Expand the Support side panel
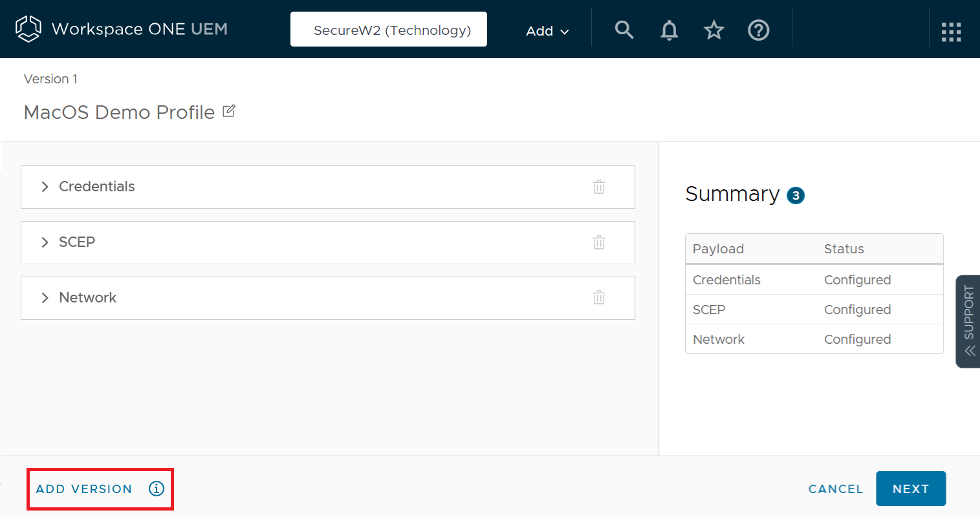The width and height of the screenshot is (980, 517). point(968,321)
